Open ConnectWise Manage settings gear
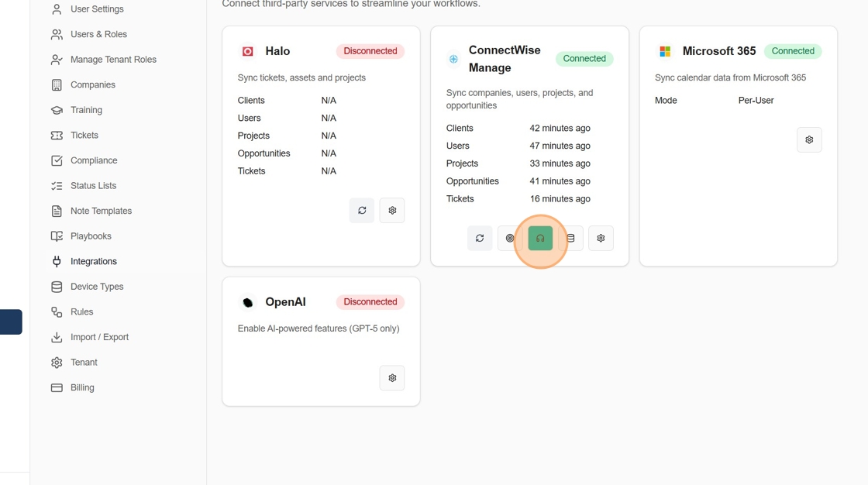 click(601, 238)
